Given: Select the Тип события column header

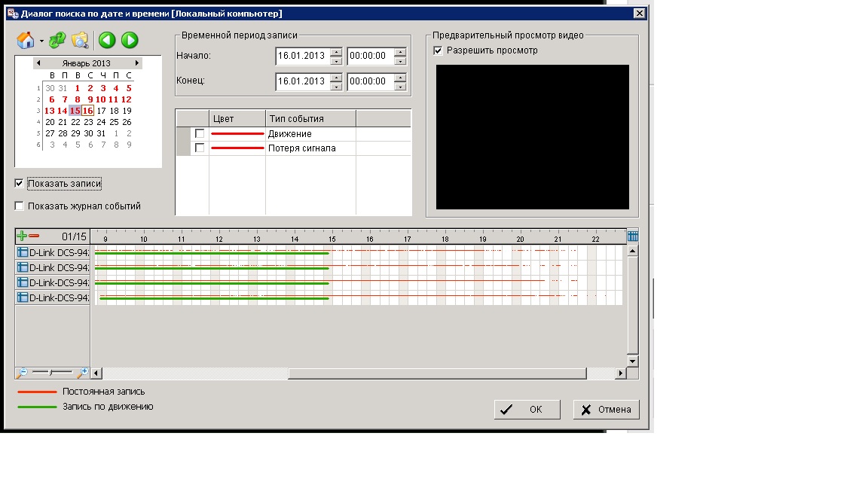Looking at the screenshot, I should (x=310, y=119).
